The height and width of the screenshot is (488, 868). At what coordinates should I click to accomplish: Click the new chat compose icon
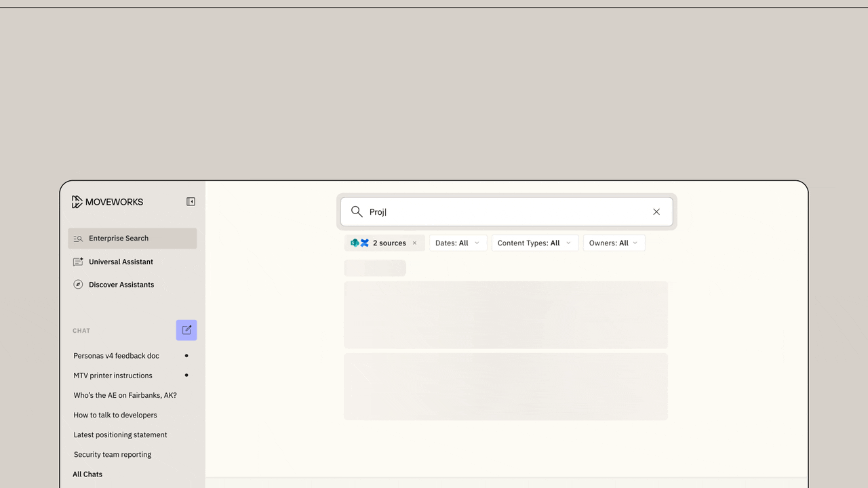[186, 330]
